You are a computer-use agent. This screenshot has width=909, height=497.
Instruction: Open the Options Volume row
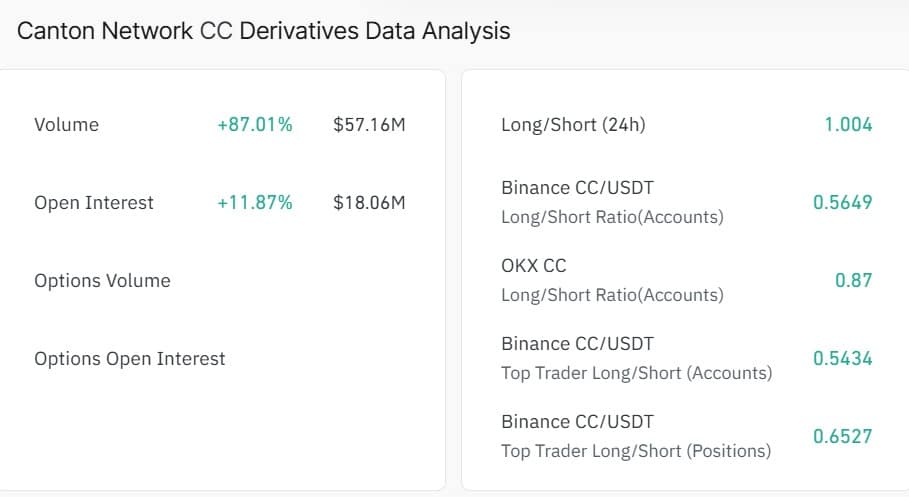coord(102,281)
